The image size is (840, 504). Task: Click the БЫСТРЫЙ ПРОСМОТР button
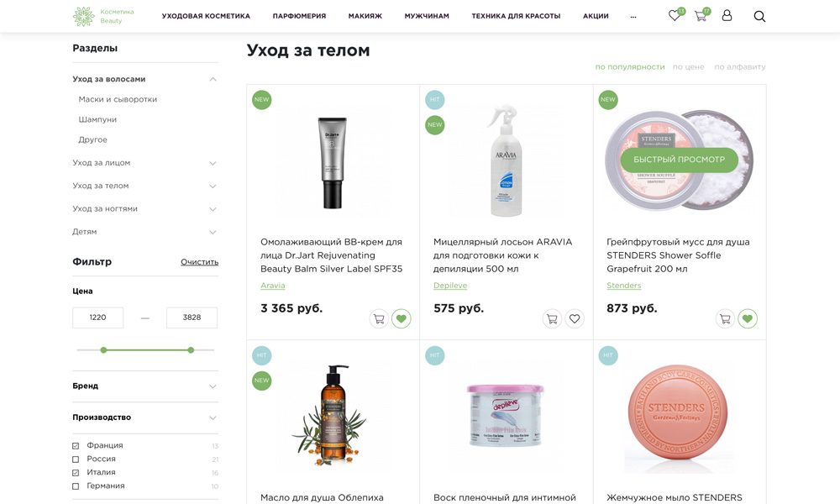point(679,160)
